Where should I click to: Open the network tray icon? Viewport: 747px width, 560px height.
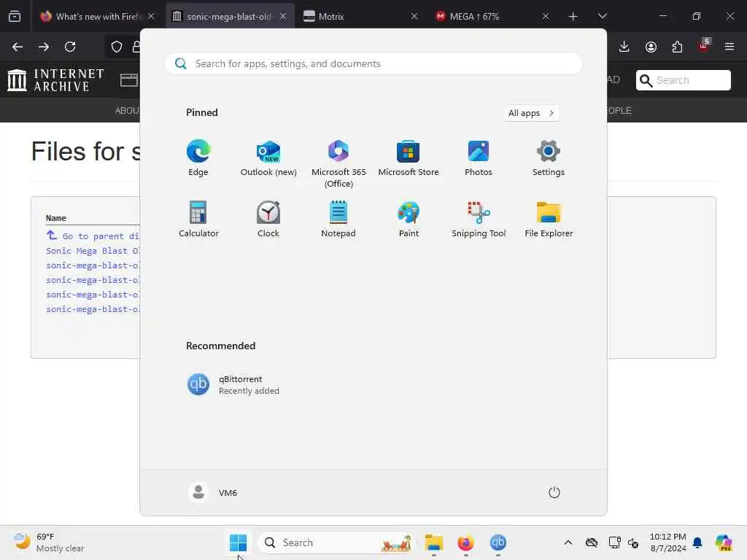(614, 542)
